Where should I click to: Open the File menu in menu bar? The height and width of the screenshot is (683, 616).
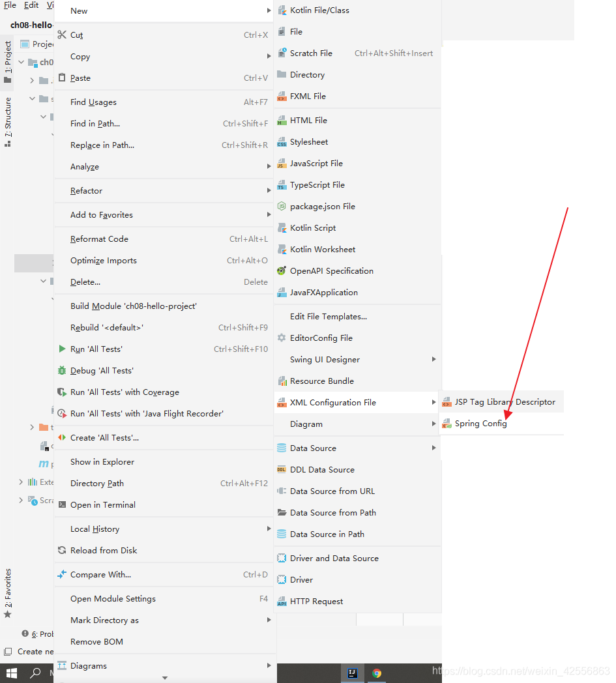[10, 5]
